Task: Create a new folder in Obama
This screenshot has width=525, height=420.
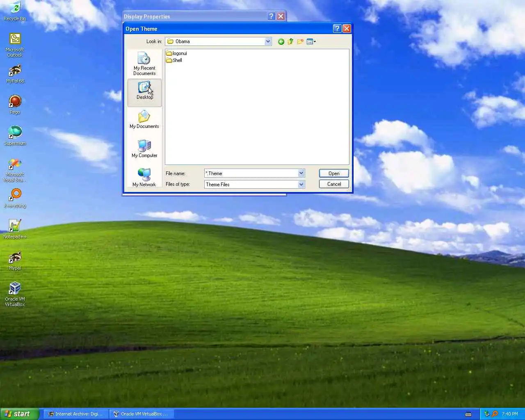Action: click(300, 41)
